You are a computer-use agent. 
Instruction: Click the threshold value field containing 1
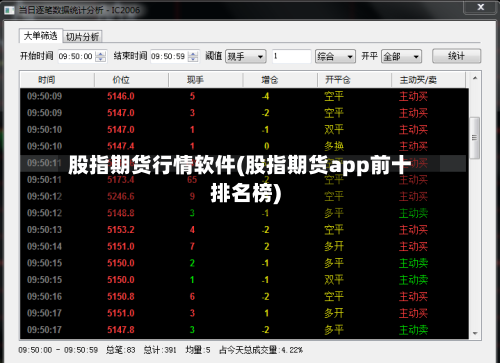(292, 56)
